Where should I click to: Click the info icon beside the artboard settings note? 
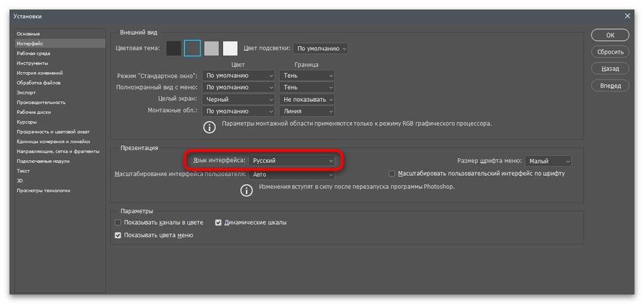(x=210, y=126)
